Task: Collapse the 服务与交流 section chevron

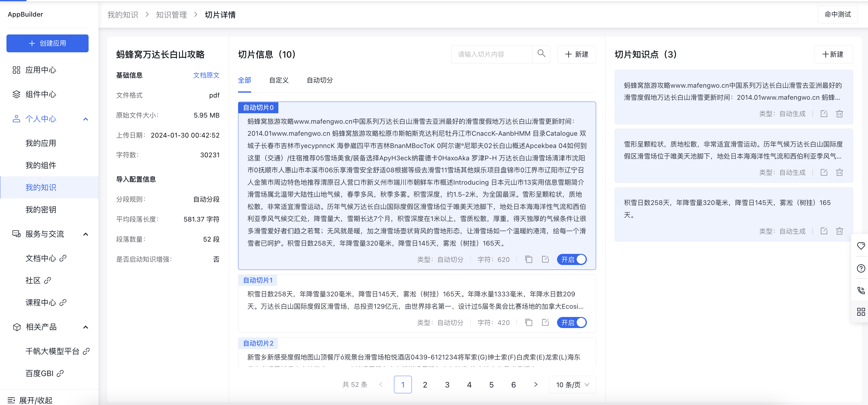Action: coord(86,234)
